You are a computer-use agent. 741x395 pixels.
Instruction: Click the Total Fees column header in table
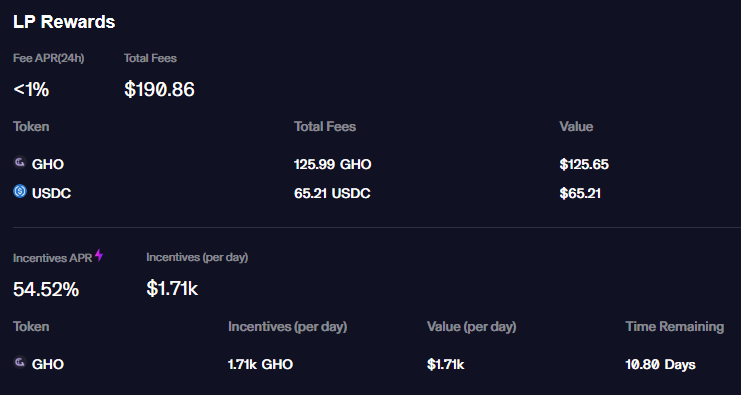[x=325, y=127]
